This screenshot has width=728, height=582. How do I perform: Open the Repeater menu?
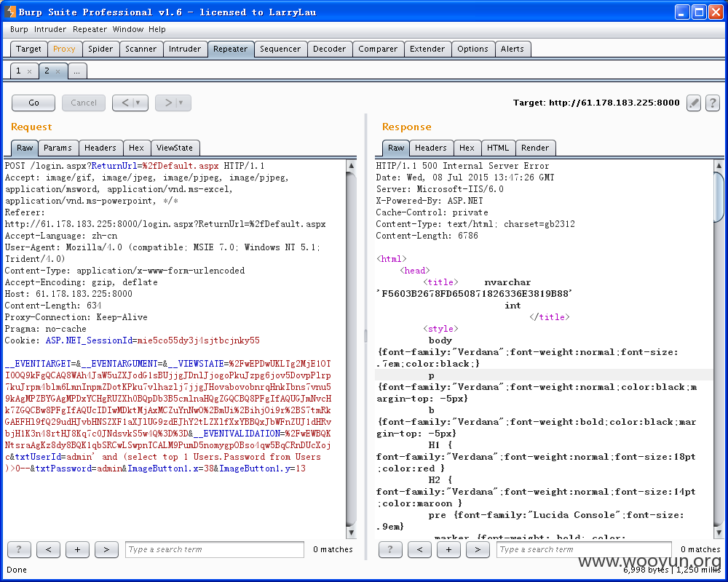[90, 29]
